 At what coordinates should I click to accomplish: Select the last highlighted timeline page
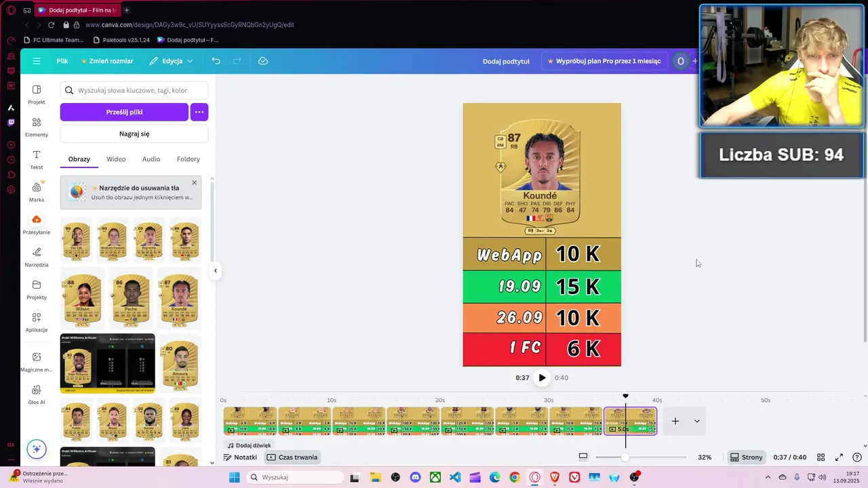coord(630,421)
